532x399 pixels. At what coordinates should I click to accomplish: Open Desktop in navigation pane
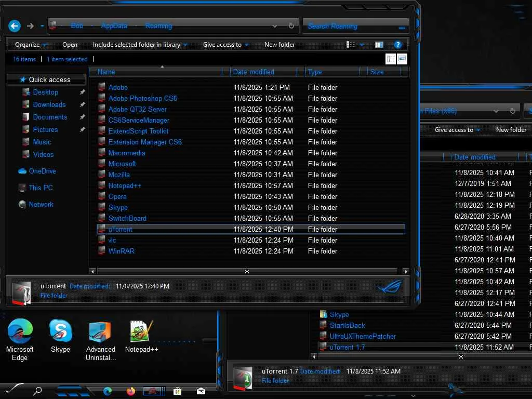46,92
